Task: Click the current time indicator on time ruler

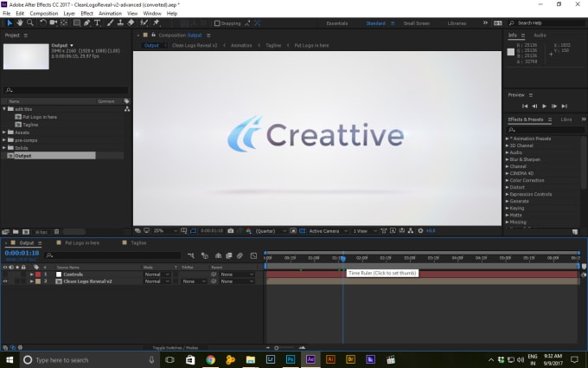Action: [342, 258]
